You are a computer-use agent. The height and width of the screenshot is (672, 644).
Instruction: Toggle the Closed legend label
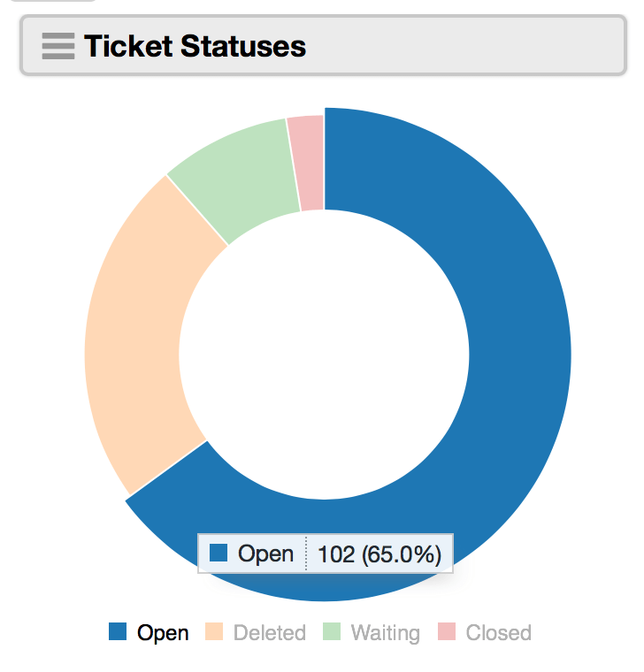coord(498,632)
